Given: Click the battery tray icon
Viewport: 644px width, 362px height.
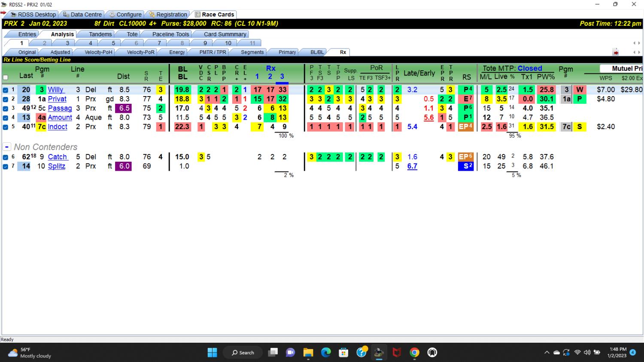Looking at the screenshot, I should pos(597,353).
